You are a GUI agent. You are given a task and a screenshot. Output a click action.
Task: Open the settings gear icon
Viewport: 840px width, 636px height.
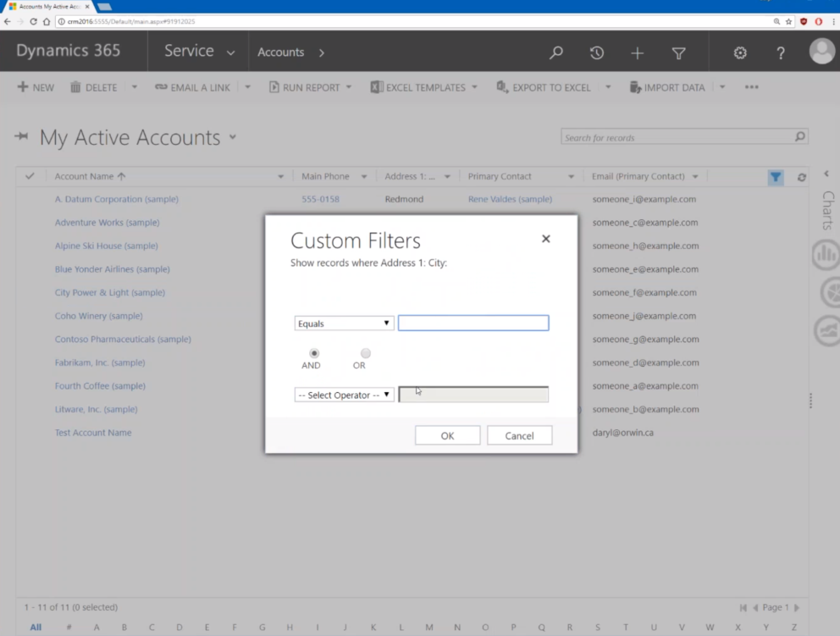(x=740, y=53)
